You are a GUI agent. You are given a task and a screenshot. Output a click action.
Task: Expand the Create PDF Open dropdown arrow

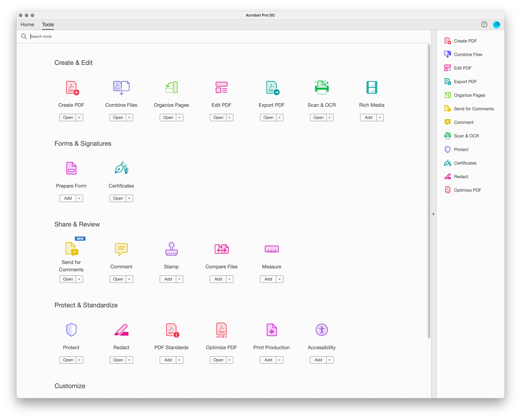click(79, 118)
